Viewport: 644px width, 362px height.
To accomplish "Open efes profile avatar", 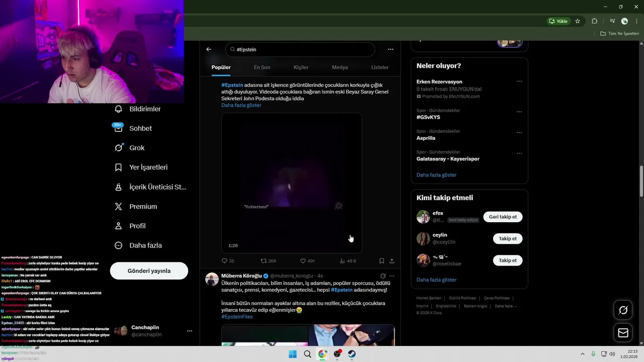I will (423, 217).
